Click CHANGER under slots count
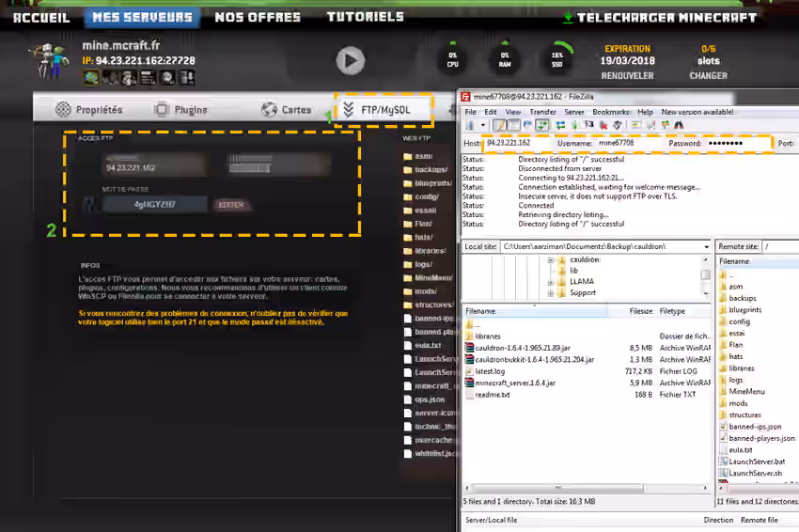 709,75
